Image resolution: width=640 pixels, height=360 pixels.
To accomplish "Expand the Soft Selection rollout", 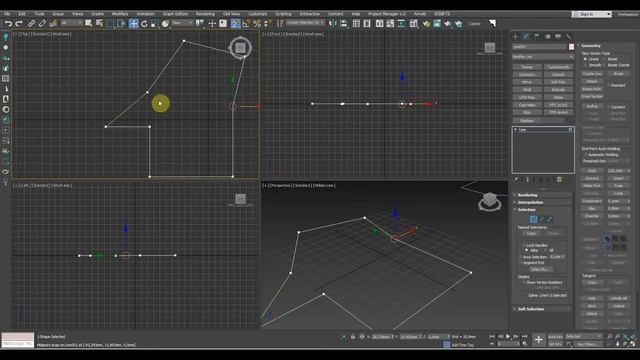I will pos(542,309).
